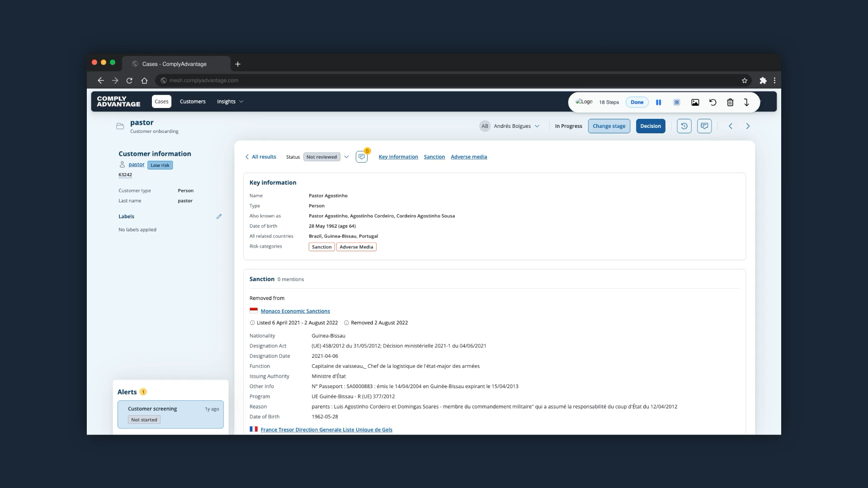Select the Sanction risk category tag

[322, 247]
